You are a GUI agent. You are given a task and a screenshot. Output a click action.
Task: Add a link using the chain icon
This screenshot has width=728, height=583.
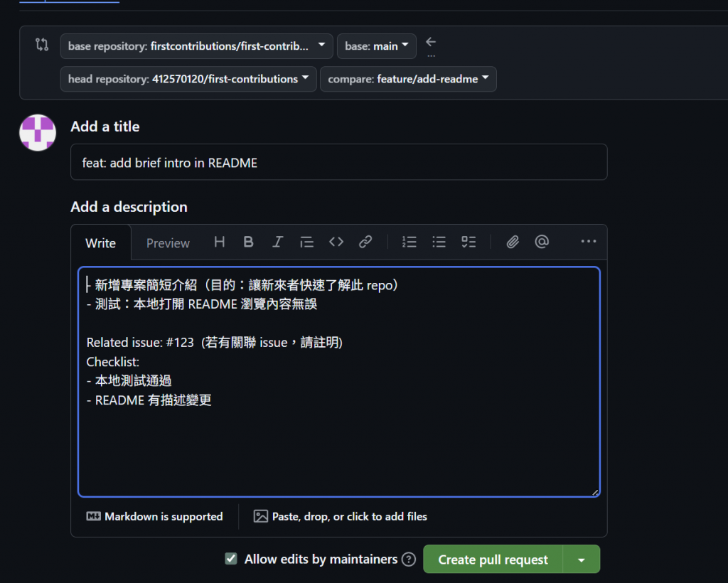tap(365, 242)
